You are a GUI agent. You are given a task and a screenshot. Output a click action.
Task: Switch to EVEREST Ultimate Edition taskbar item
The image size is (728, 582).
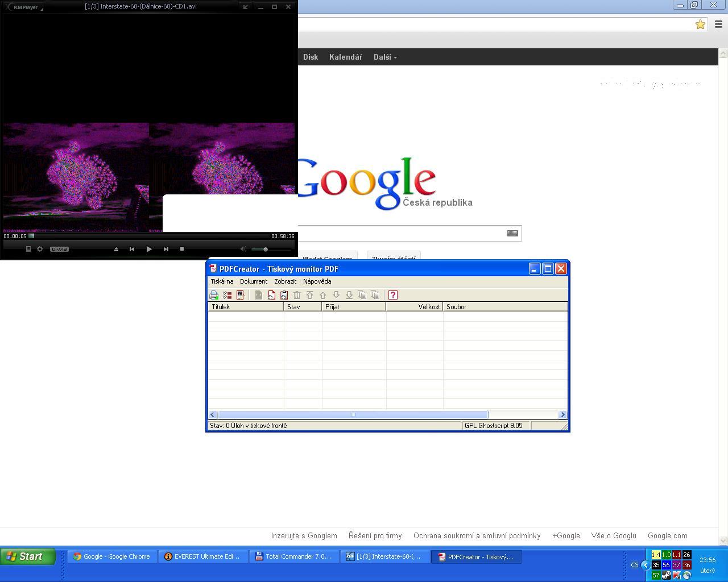[x=203, y=556]
